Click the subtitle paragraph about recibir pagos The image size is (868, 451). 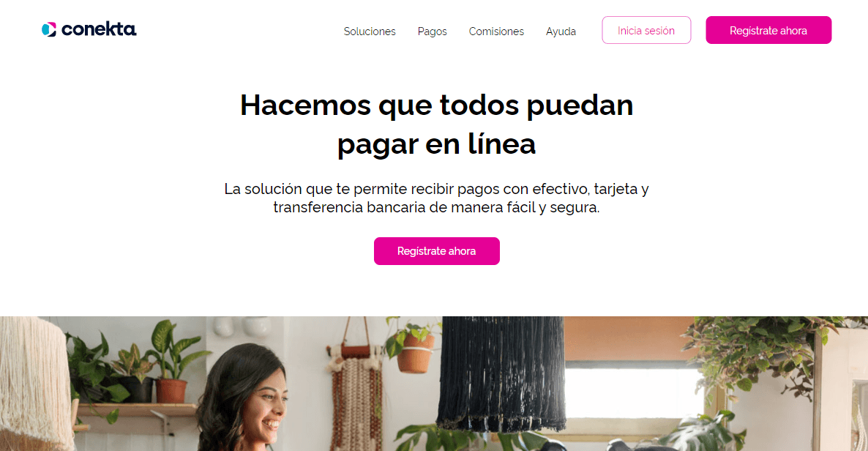(436, 198)
